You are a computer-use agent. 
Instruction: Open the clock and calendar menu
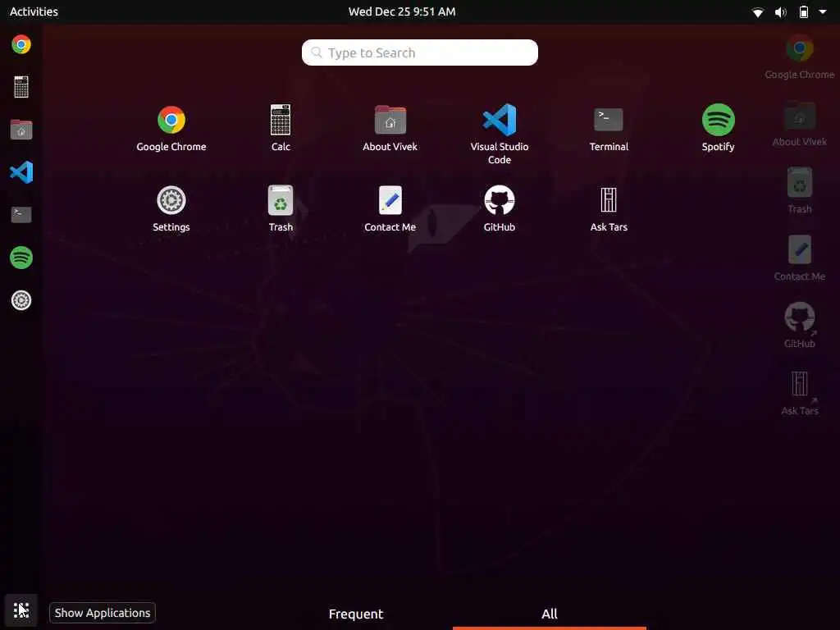click(402, 11)
